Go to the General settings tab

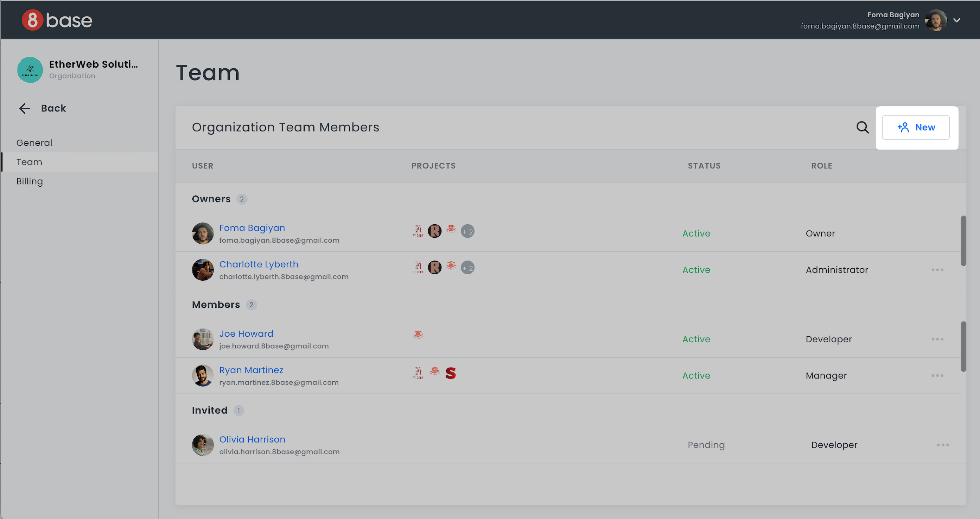pos(34,143)
